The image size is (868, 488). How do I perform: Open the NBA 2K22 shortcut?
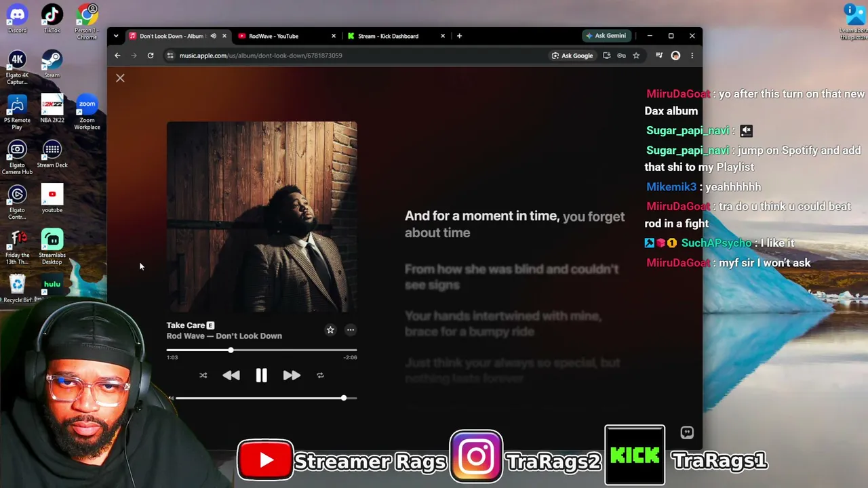point(52,109)
